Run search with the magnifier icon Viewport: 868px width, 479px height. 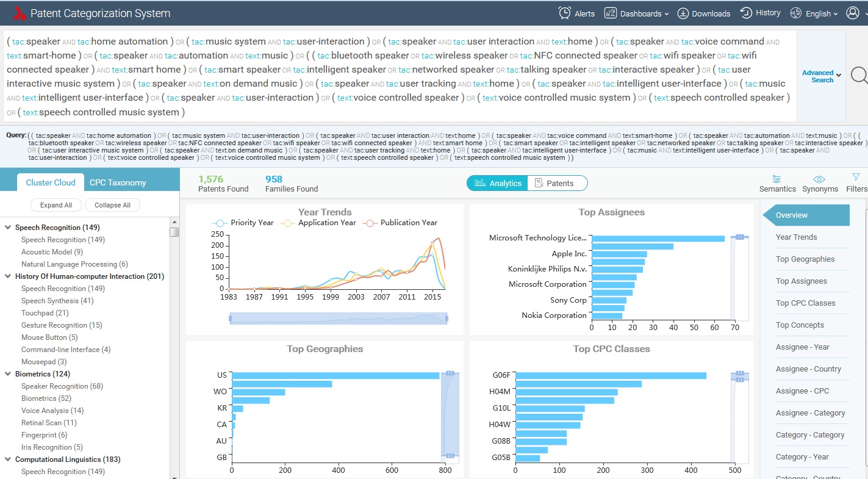point(859,75)
